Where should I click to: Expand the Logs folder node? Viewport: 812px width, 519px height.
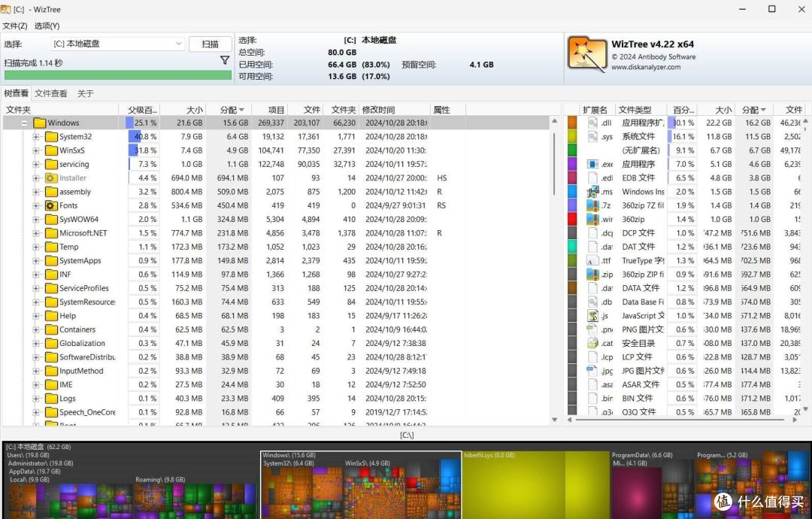(36, 399)
